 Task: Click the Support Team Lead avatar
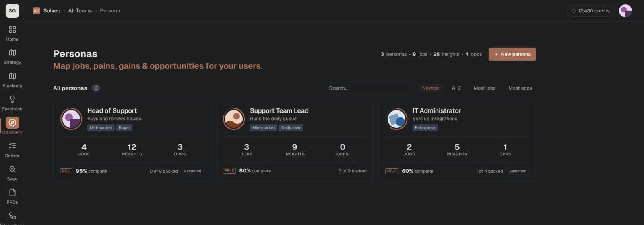234,119
